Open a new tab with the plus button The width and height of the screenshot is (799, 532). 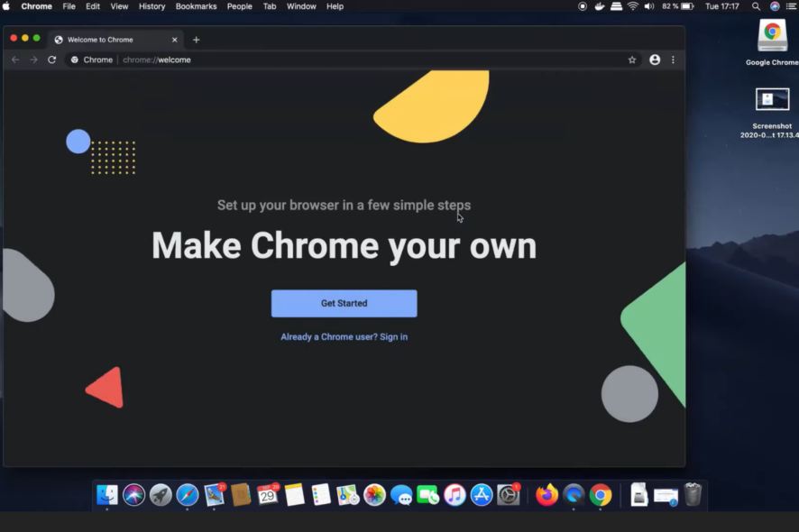pyautogui.click(x=197, y=40)
